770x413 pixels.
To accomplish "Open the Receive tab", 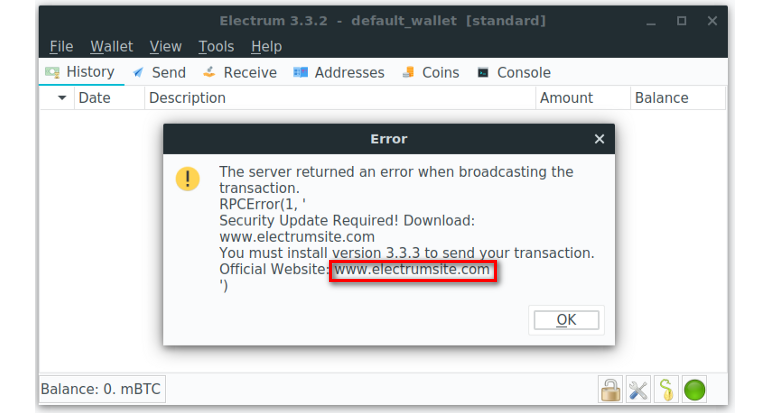I will pos(240,72).
